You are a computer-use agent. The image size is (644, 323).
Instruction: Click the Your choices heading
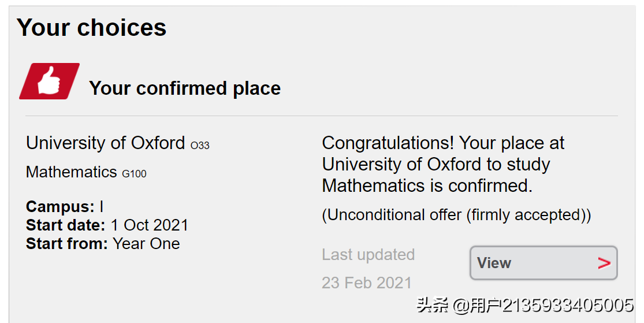(92, 28)
